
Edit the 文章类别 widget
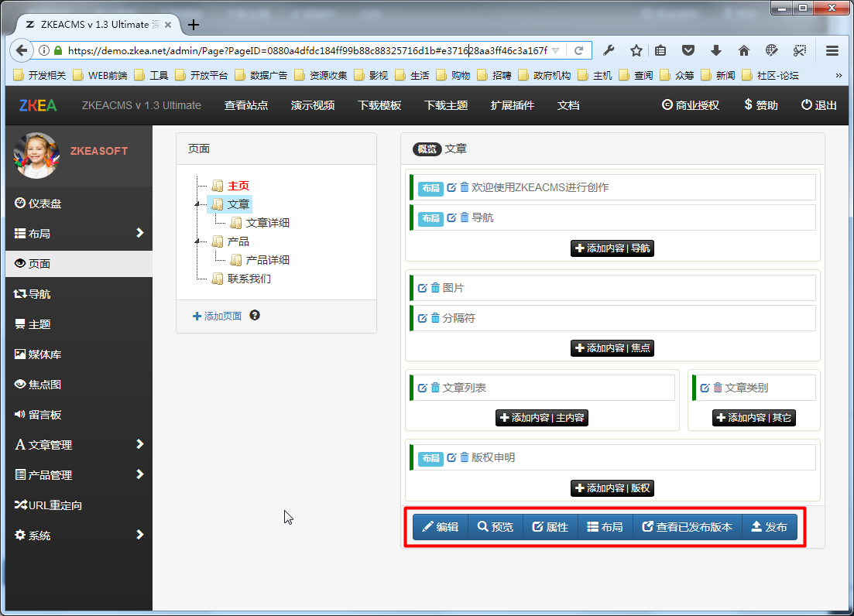705,388
